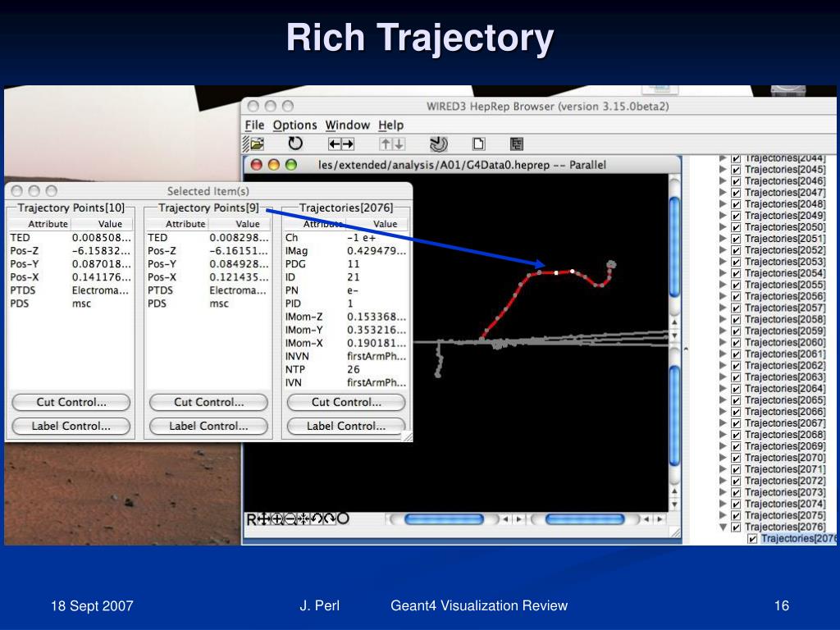Select the PDG row with value 11

coord(345,264)
